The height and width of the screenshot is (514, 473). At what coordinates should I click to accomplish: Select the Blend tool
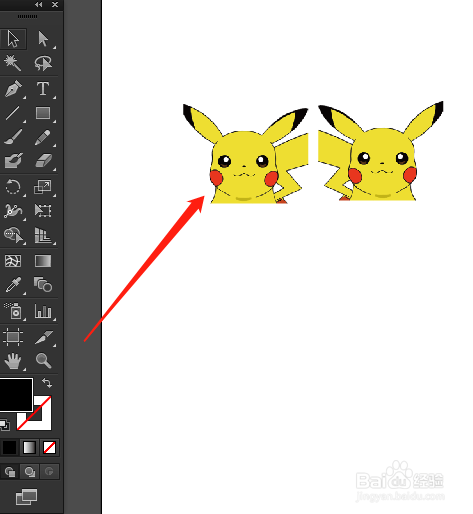click(x=43, y=285)
